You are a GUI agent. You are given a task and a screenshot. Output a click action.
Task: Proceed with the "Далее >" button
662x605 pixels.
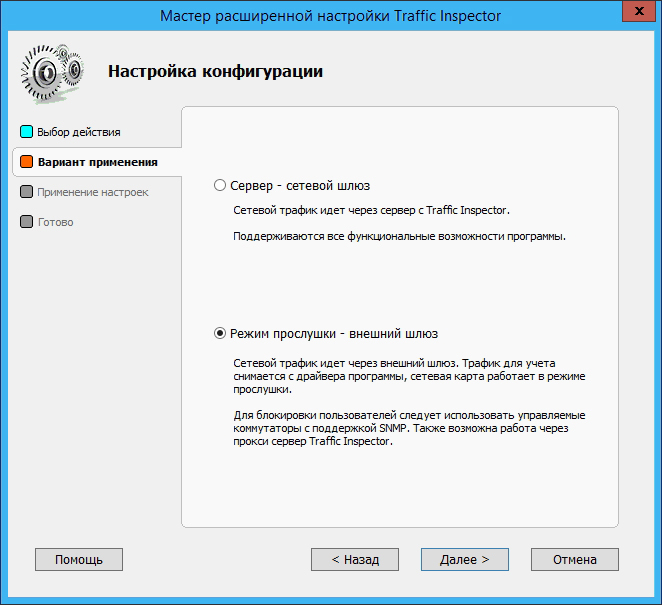click(465, 559)
